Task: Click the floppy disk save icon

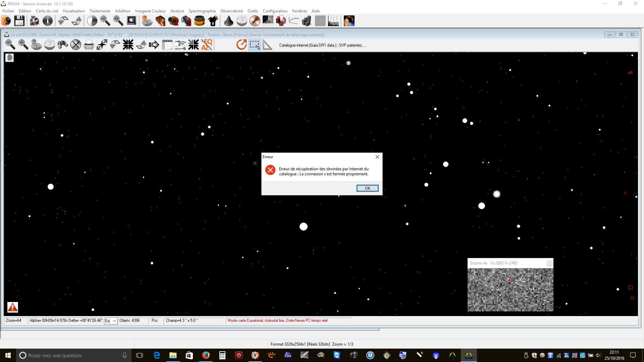Action: coord(19,21)
